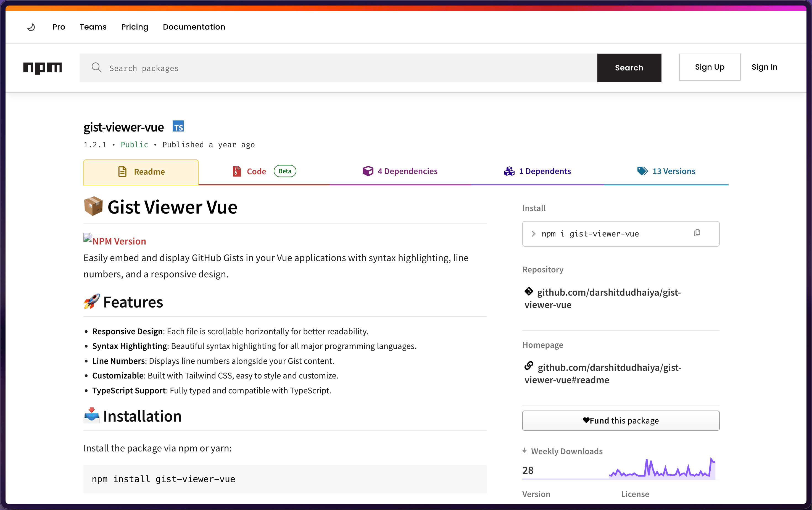Open the homepage readme link

pyautogui.click(x=603, y=374)
